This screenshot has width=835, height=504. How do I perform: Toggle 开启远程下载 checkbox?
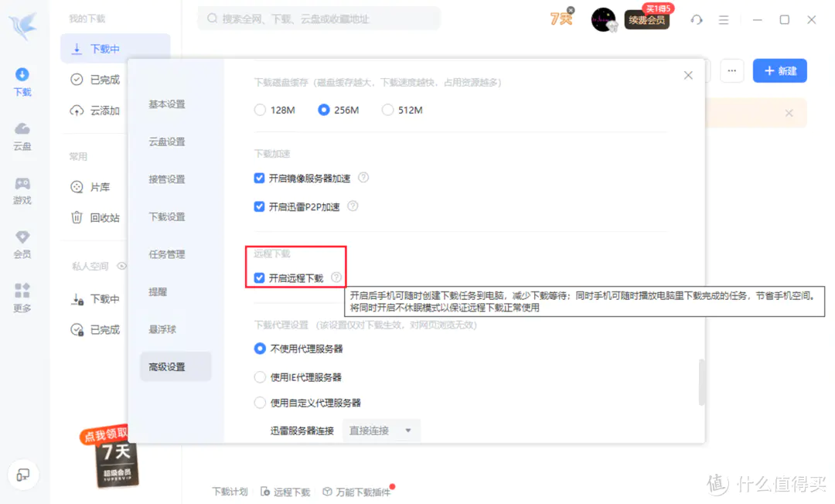(x=259, y=278)
